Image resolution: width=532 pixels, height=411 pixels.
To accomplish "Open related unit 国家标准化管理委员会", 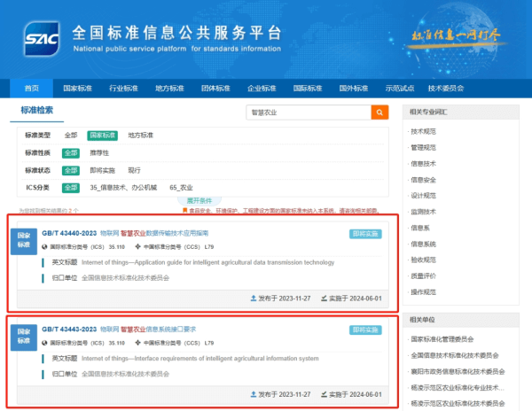I will click(x=442, y=339).
